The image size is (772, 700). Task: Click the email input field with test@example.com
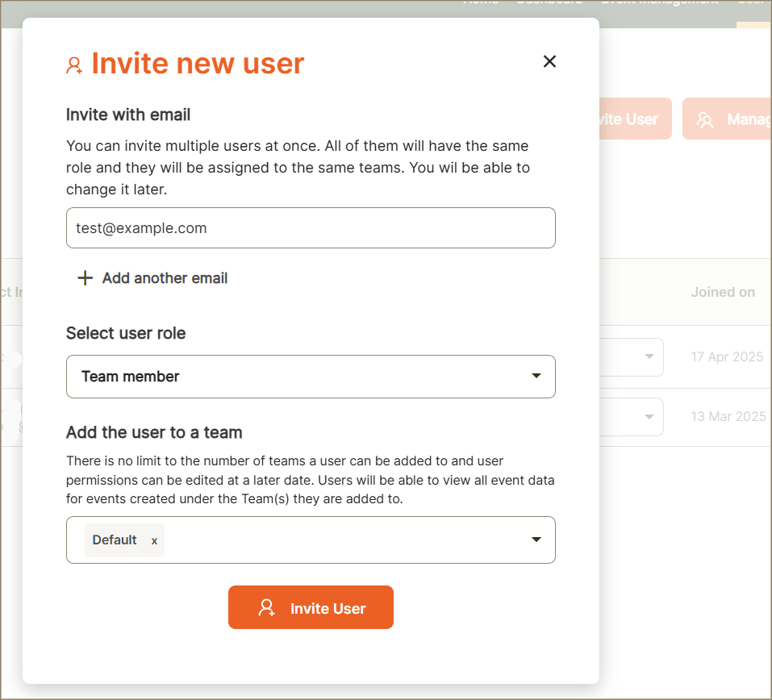click(x=311, y=228)
